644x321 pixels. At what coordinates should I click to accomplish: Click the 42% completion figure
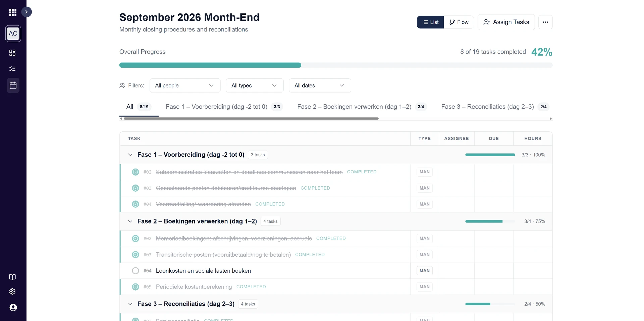[542, 52]
